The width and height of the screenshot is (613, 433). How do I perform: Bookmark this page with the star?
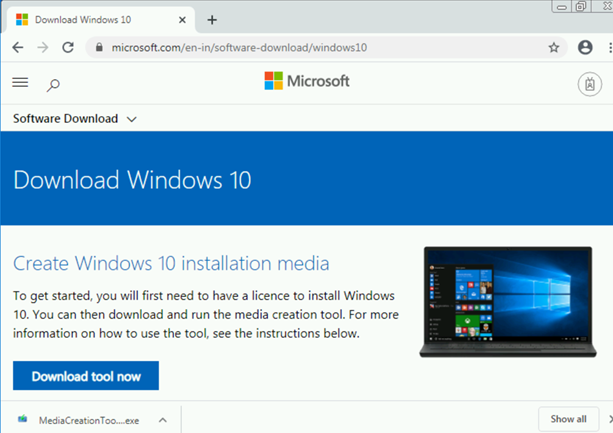pos(554,48)
